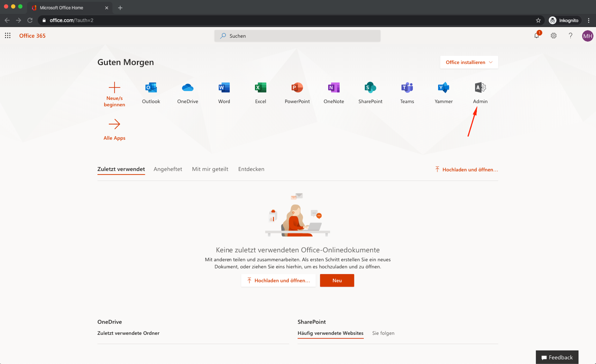Click the Suchen search field
Image resolution: width=596 pixels, height=364 pixels.
(x=298, y=36)
